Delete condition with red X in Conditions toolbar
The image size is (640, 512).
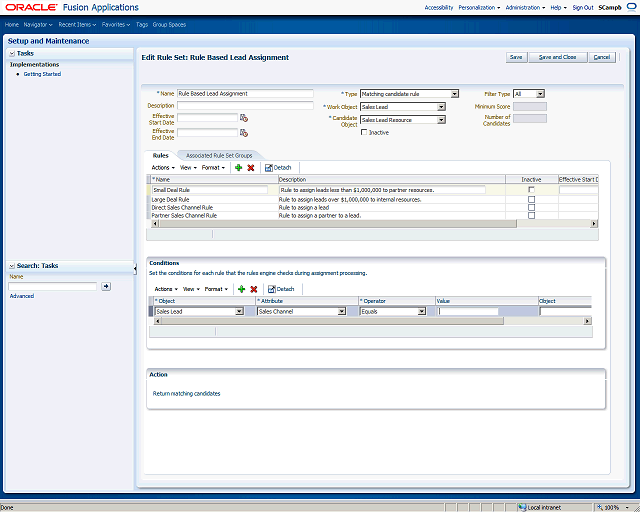pyautogui.click(x=254, y=289)
